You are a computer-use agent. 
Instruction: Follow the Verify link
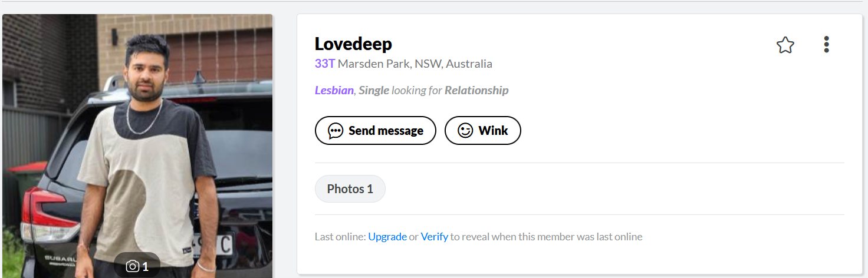point(435,237)
